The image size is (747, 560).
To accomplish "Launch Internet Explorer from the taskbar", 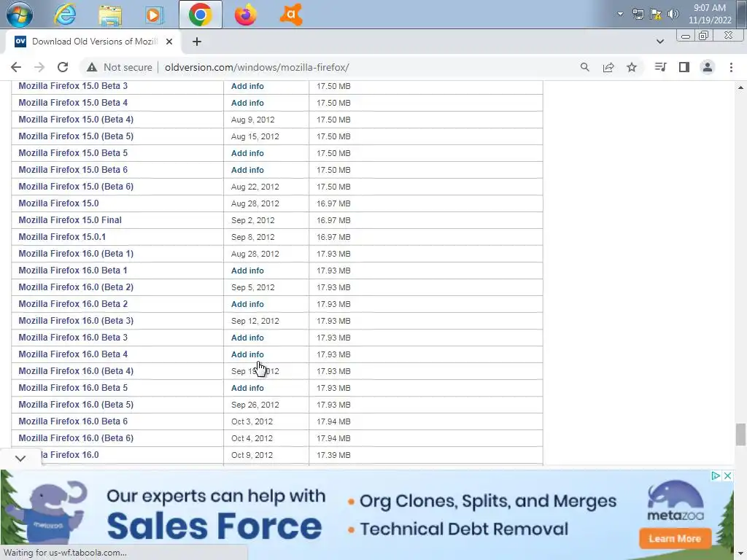I will [x=65, y=15].
